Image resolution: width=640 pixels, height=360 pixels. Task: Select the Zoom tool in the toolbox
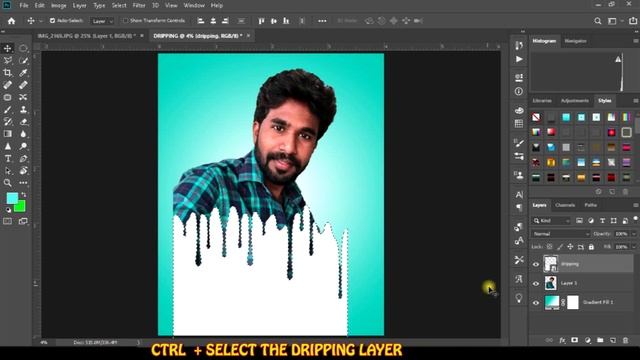pos(7,183)
